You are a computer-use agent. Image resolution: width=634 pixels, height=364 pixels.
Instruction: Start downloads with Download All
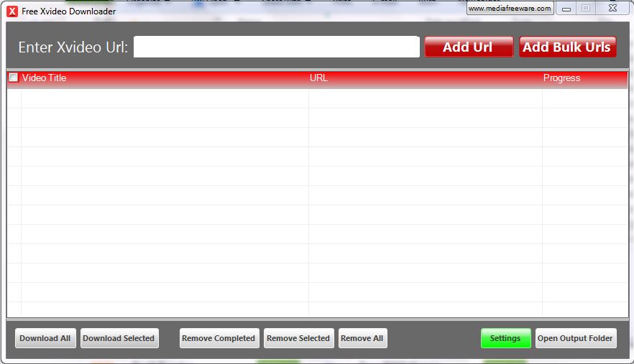[x=45, y=338]
